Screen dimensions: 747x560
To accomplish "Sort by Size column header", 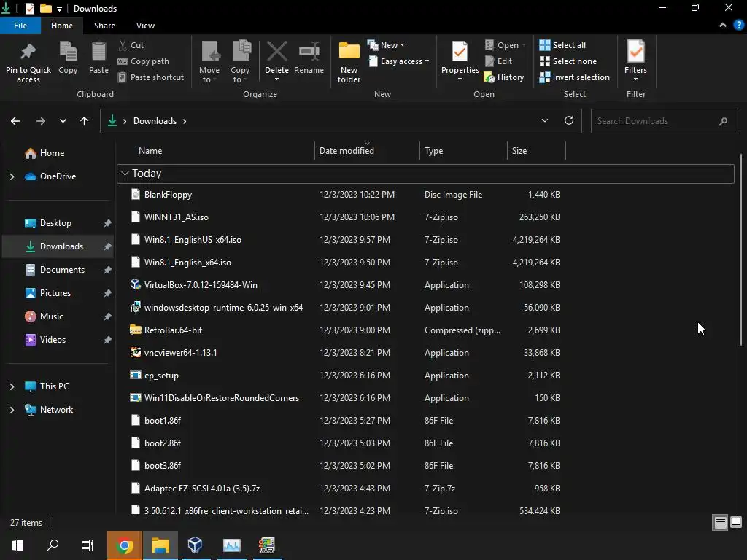I will click(536, 150).
